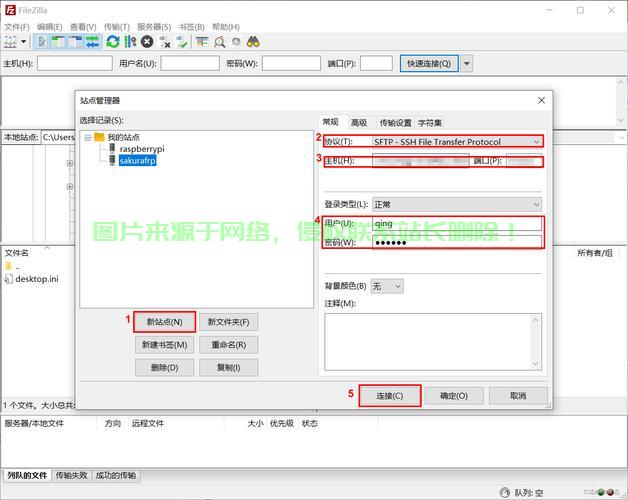
Task: Click the 连接(C) connect button
Action: (390, 396)
